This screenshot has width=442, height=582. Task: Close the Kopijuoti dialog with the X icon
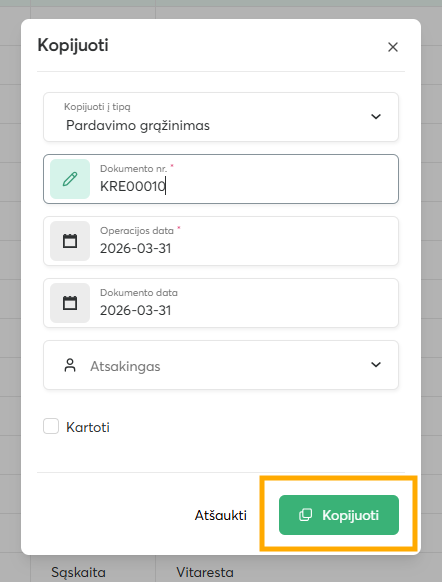393,47
